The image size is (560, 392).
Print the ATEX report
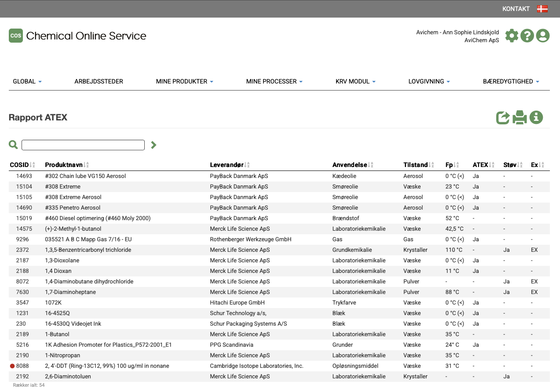tap(520, 117)
